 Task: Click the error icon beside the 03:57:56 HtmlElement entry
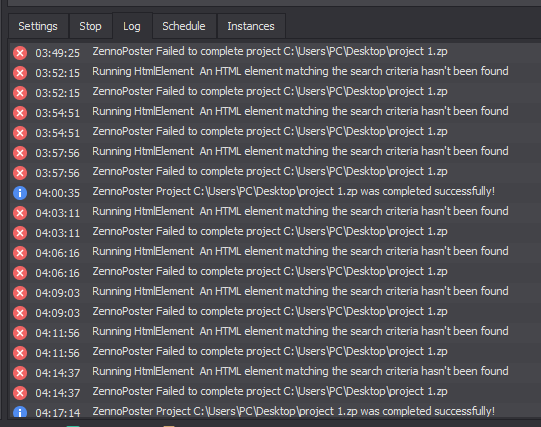point(20,153)
